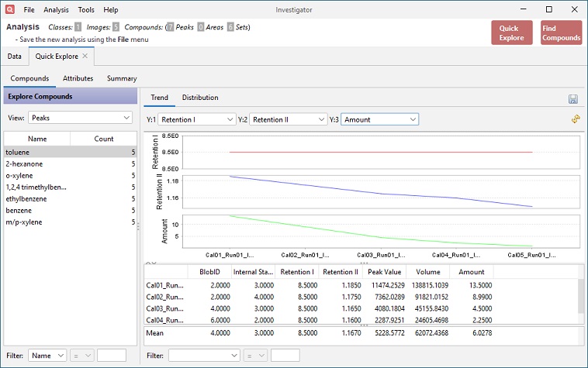Click the Peak Value column header
This screenshot has width=588, height=368.
[385, 272]
